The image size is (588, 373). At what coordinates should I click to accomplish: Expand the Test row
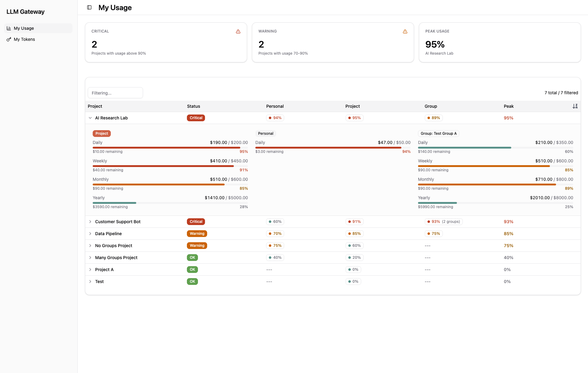click(90, 282)
